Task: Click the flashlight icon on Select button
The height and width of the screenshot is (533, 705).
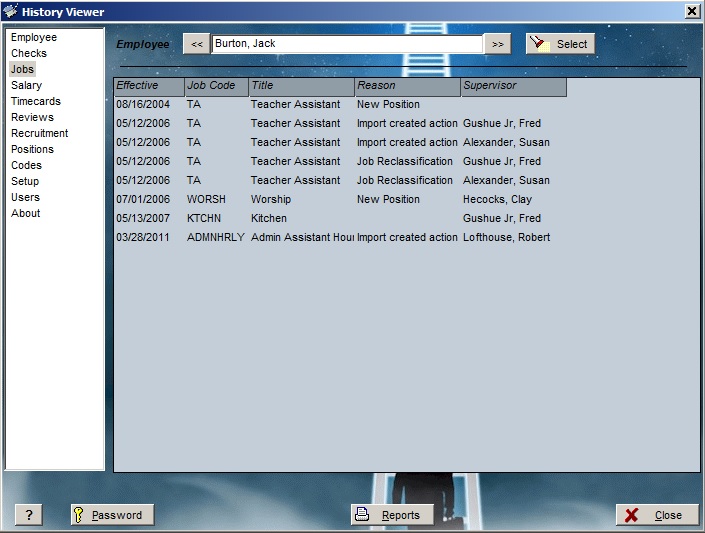Action: (539, 44)
